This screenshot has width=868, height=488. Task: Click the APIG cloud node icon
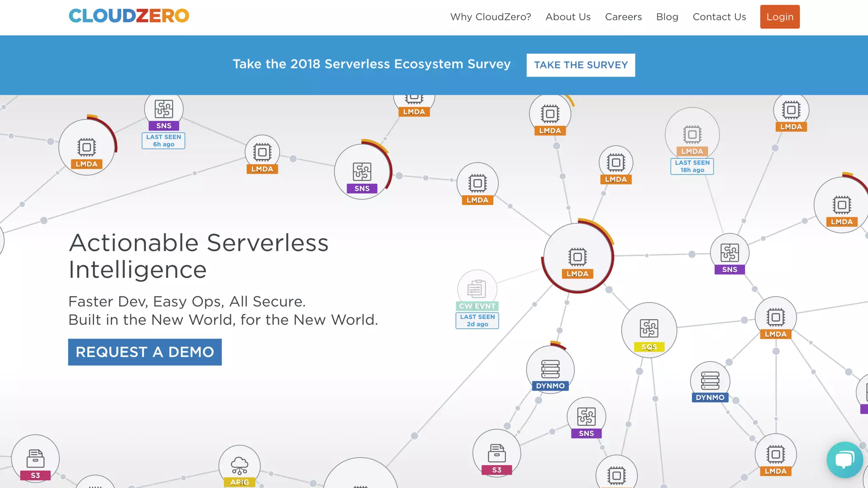[239, 466]
